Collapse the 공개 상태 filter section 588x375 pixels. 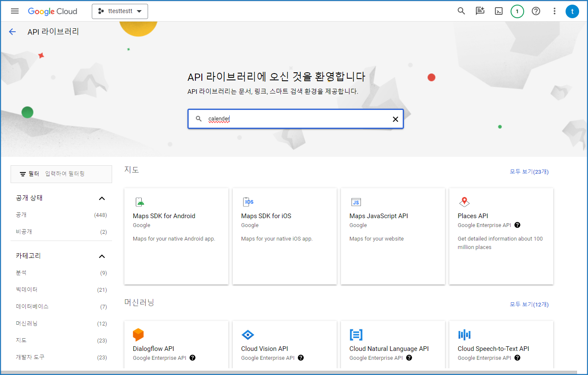[102, 198]
